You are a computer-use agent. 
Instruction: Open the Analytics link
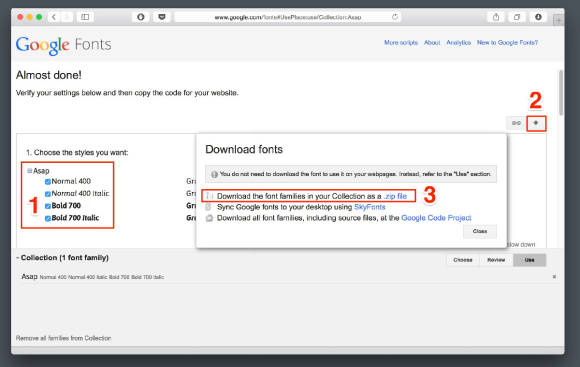click(458, 43)
